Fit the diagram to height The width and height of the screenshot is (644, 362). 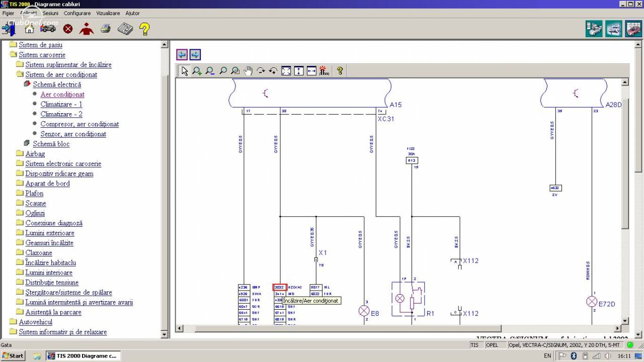[x=299, y=71]
